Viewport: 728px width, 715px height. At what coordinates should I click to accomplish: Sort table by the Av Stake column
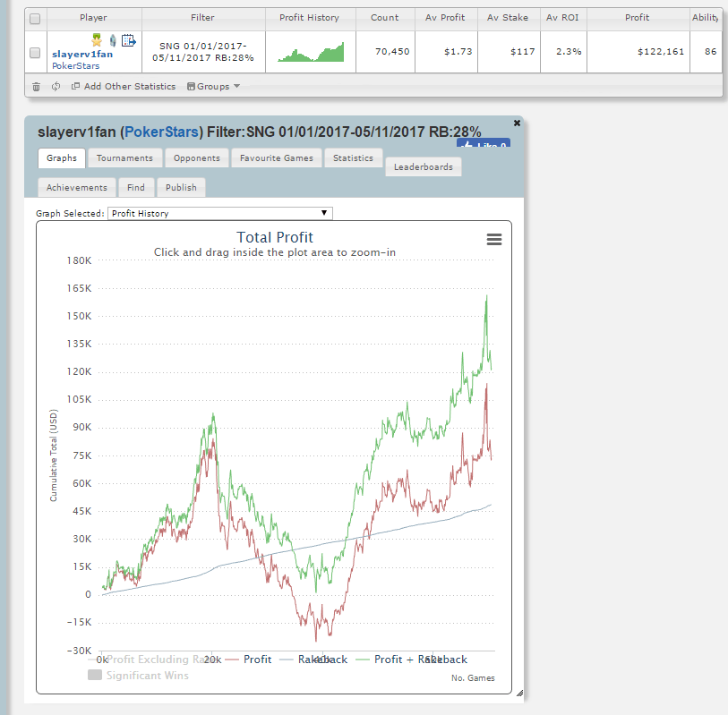coord(508,18)
